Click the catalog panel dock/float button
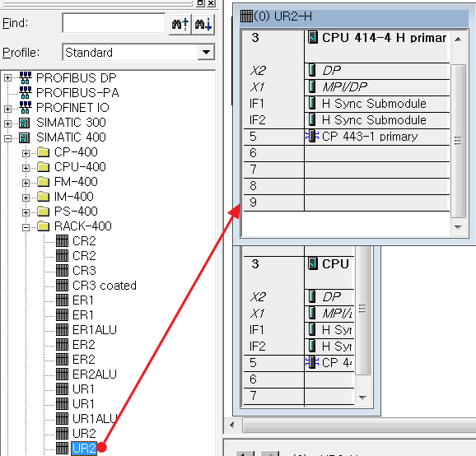The width and height of the screenshot is (476, 456). [200, 3]
